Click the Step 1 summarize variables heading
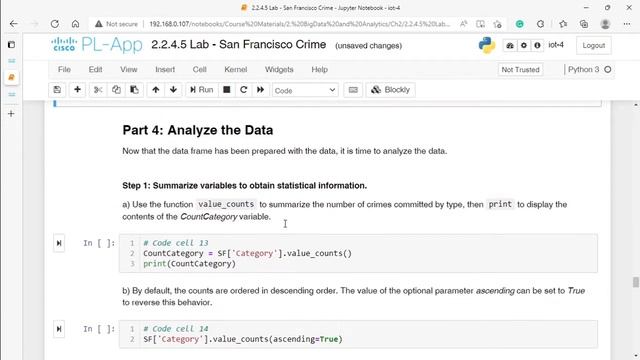 pyautogui.click(x=244, y=186)
